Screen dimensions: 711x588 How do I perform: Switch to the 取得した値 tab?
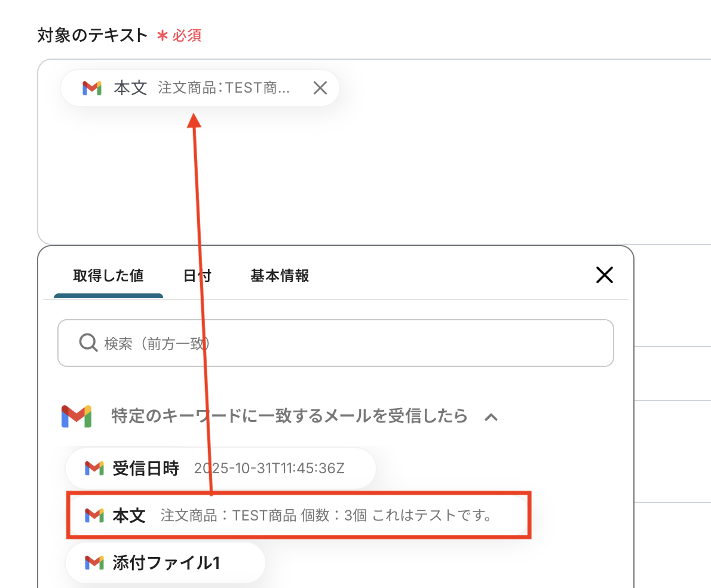(108, 276)
